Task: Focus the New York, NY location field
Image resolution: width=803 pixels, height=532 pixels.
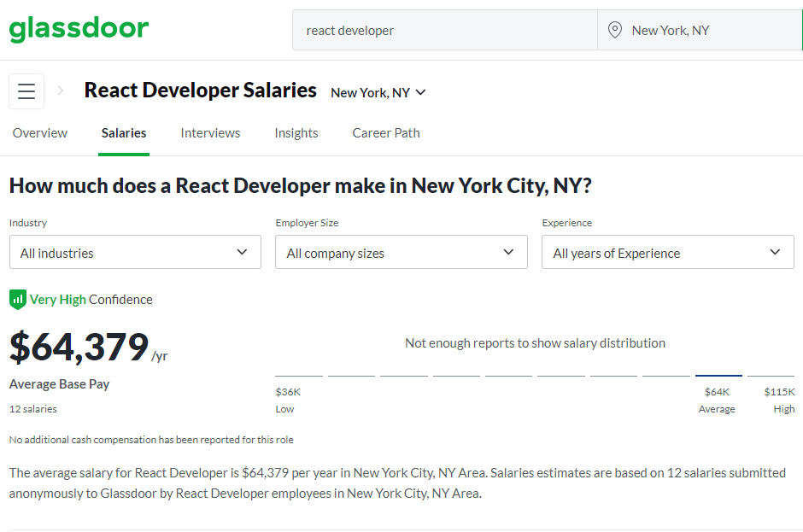Action: click(700, 30)
